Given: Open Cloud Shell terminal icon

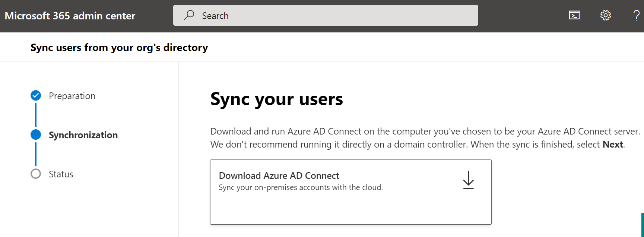Looking at the screenshot, I should (x=574, y=15).
